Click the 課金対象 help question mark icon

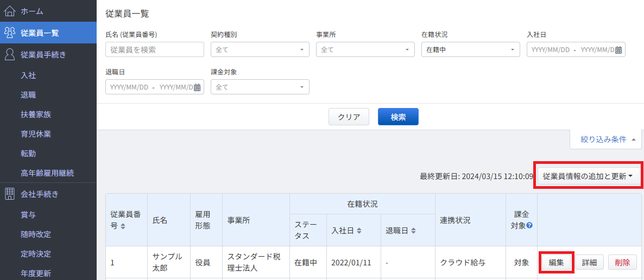point(529,225)
